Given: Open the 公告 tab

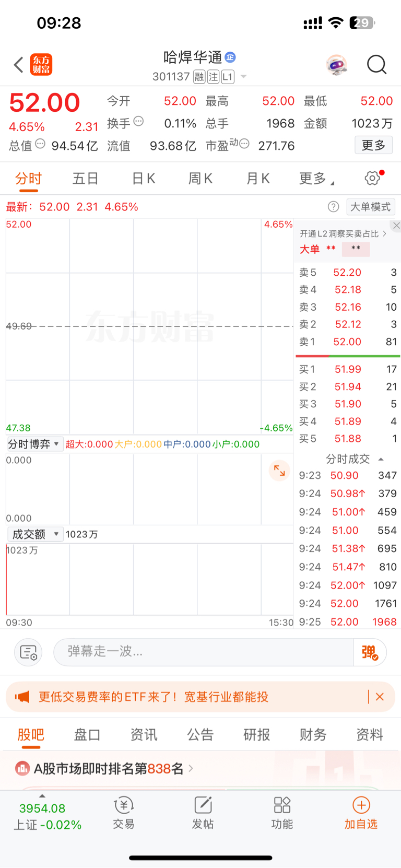Looking at the screenshot, I should coord(200,735).
